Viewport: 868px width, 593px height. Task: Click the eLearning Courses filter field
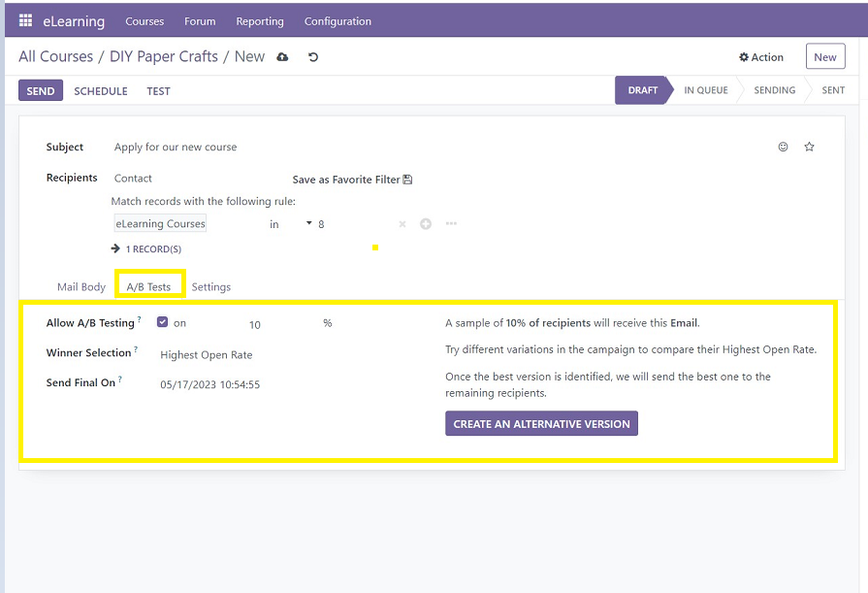point(160,223)
